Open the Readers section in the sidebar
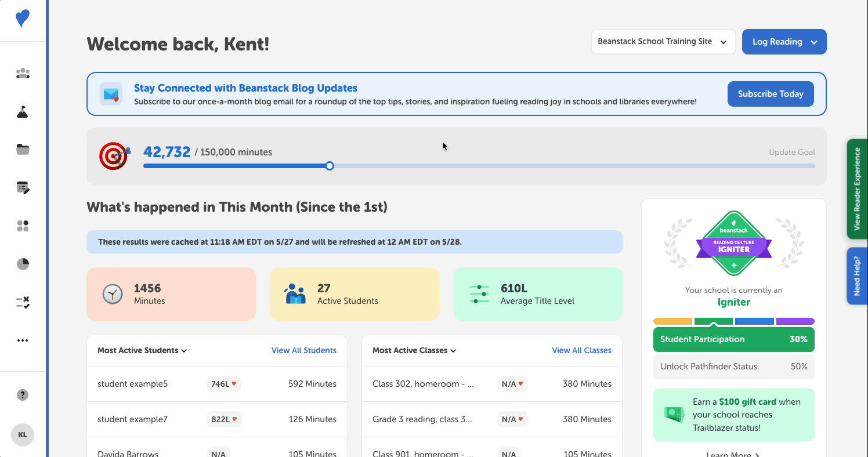 pos(23,73)
